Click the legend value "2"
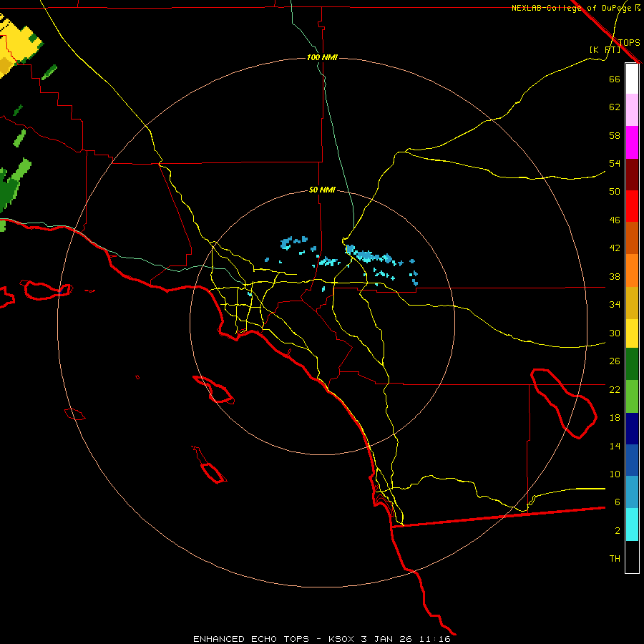Viewport: 644px width, 644px height. click(618, 531)
